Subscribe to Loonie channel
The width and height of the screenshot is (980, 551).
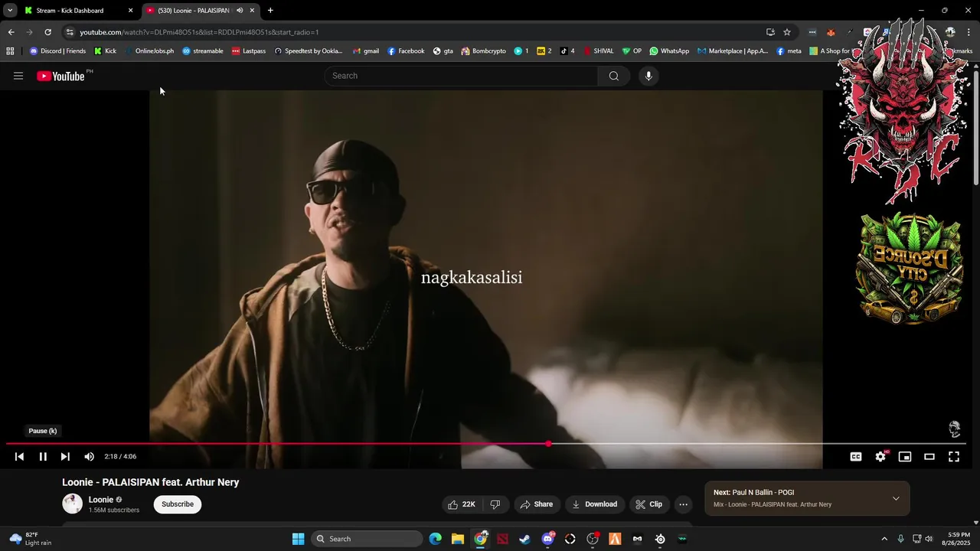(178, 504)
